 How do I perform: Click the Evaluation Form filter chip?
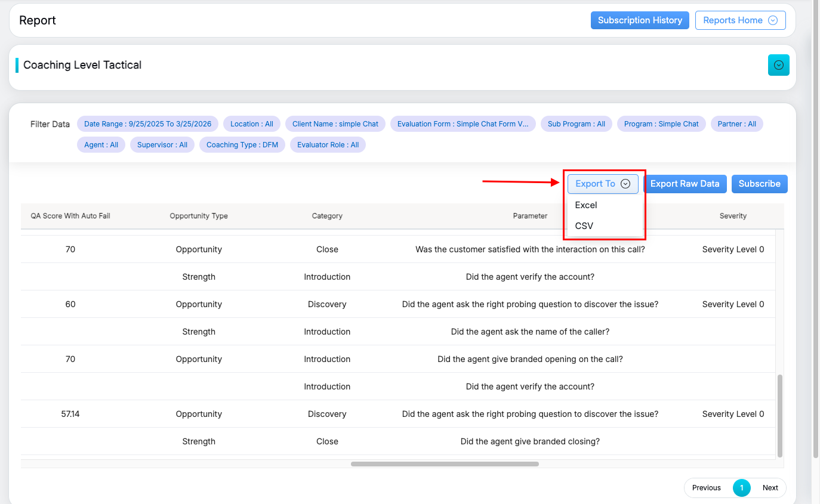(463, 124)
